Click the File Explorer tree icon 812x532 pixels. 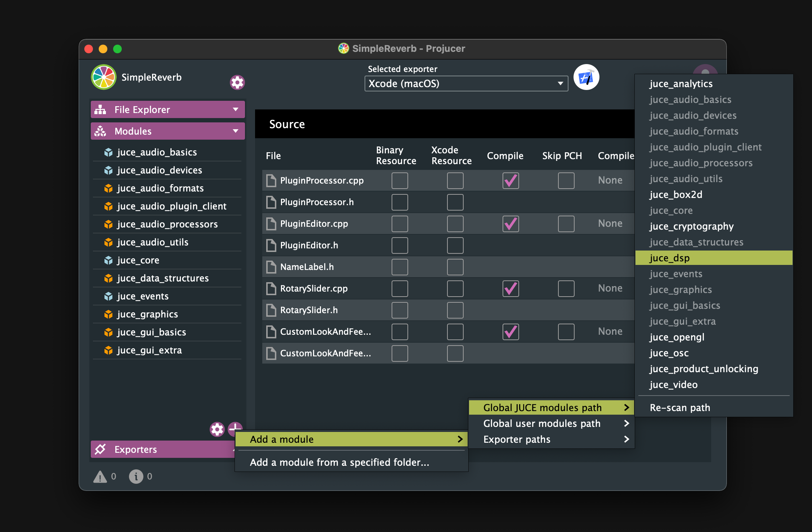[x=100, y=109]
